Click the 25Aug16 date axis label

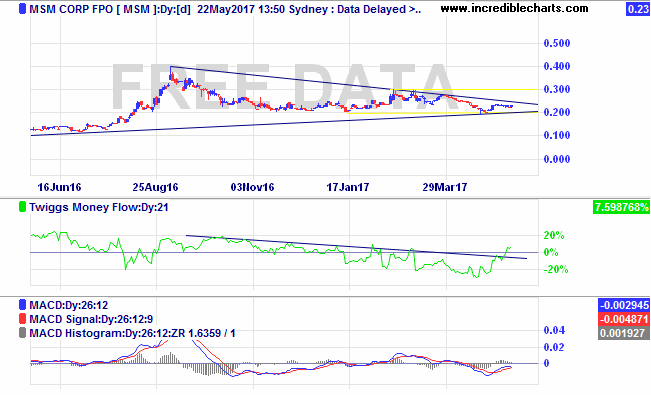155,187
